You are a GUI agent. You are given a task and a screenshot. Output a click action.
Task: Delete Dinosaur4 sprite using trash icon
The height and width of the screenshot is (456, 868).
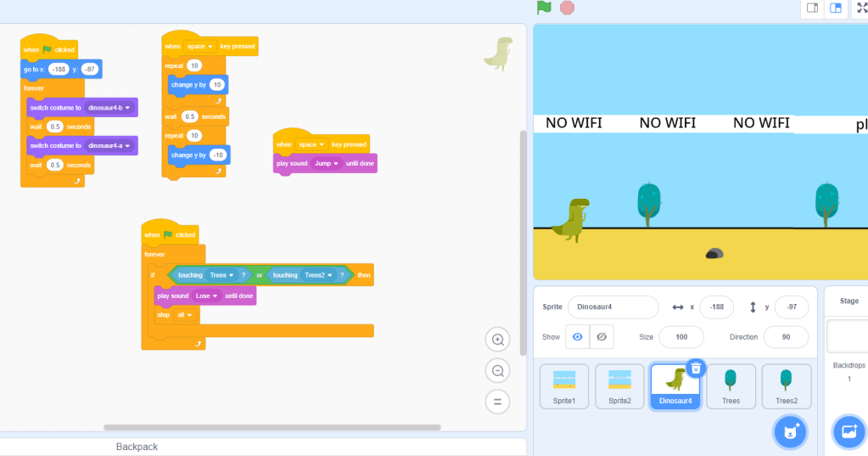(x=695, y=368)
